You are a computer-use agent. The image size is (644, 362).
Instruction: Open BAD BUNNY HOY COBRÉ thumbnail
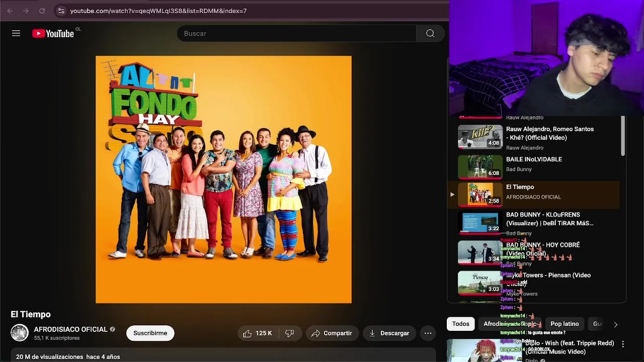click(x=480, y=252)
